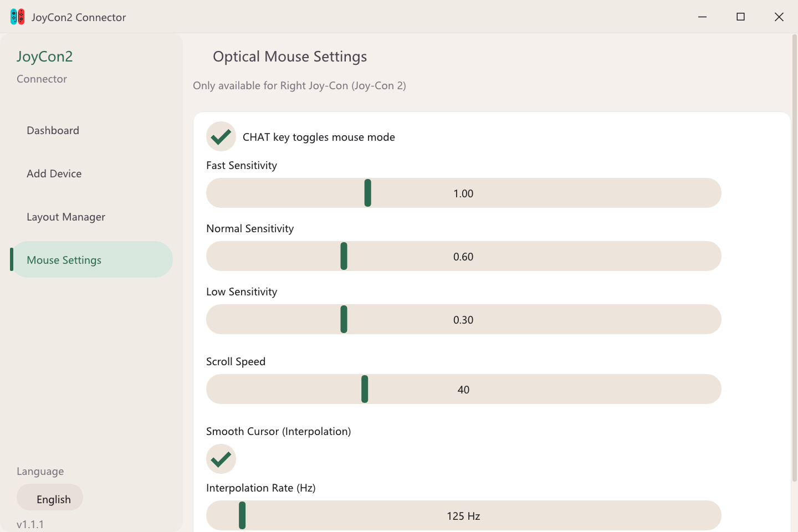Click the JoyCon2 Connector app icon

[17, 17]
